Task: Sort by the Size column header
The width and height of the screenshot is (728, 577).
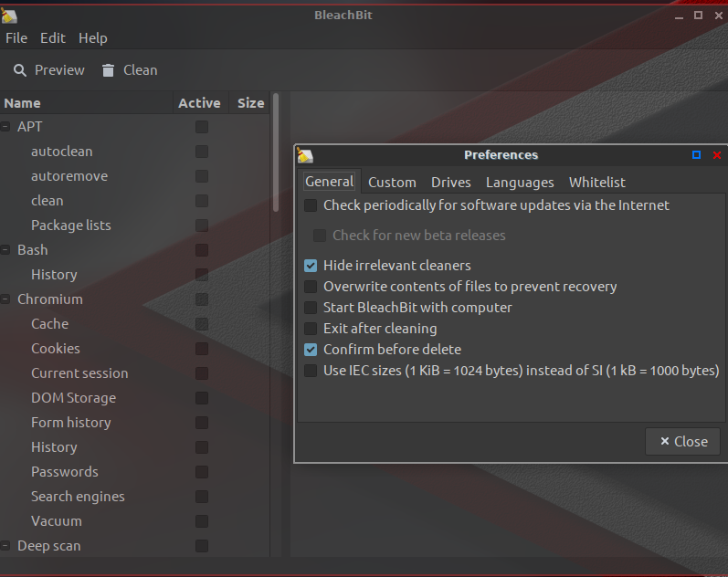Action: click(250, 103)
